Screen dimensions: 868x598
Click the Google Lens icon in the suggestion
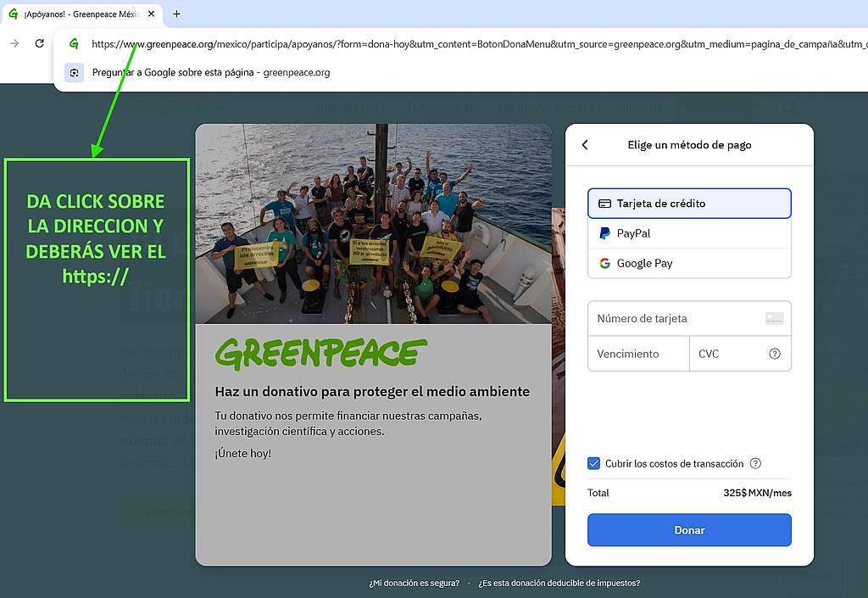(74, 73)
